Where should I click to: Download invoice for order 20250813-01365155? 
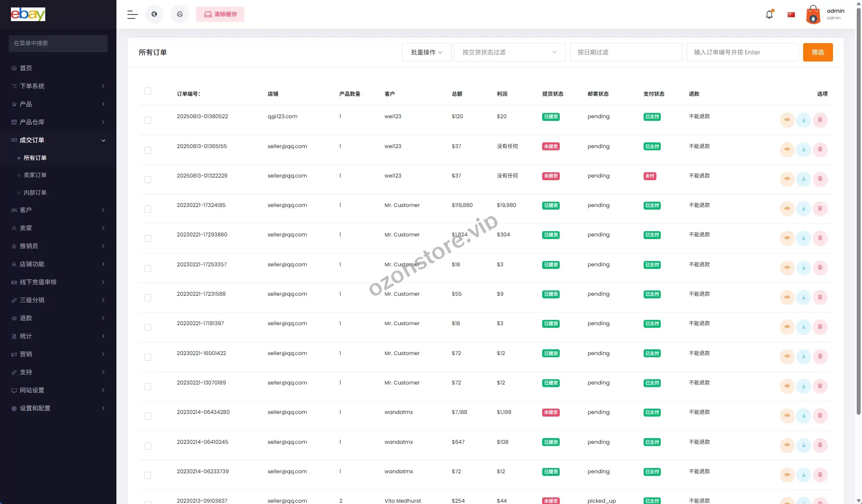pyautogui.click(x=804, y=149)
